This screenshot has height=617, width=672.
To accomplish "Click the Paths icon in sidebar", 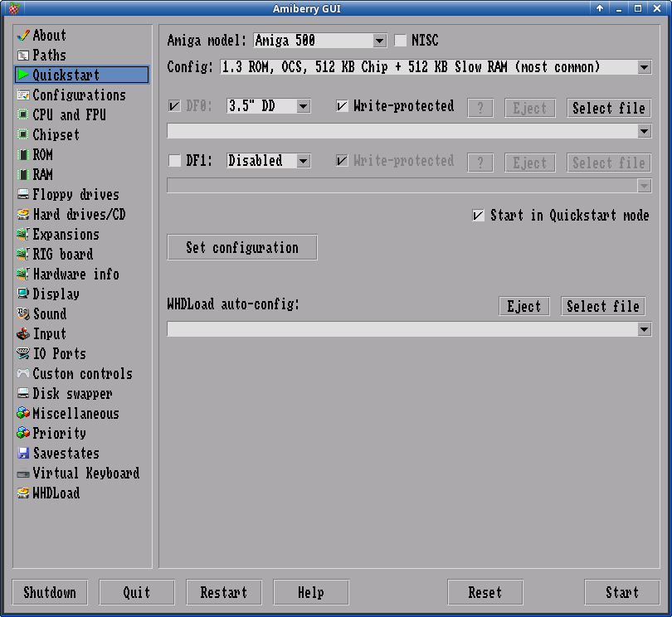I will pyautogui.click(x=23, y=56).
